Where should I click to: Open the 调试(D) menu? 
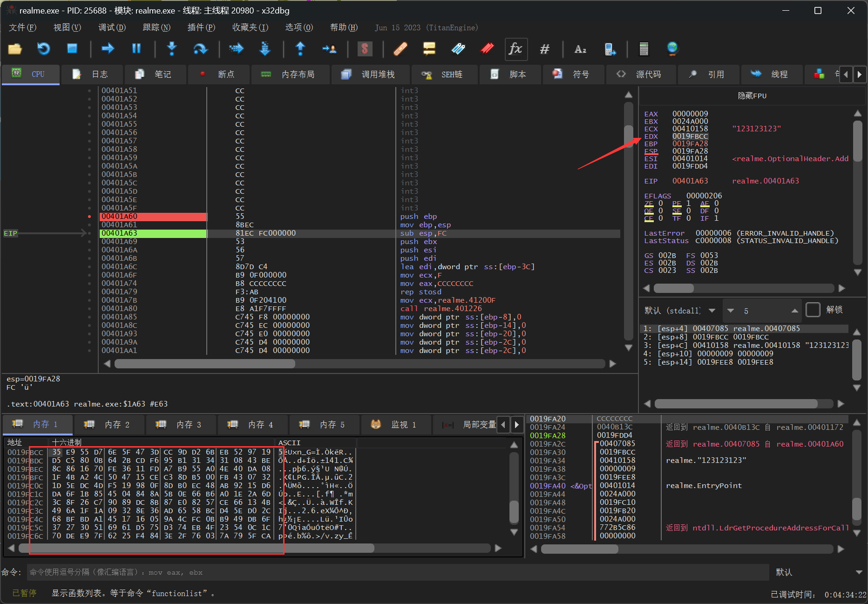[112, 27]
